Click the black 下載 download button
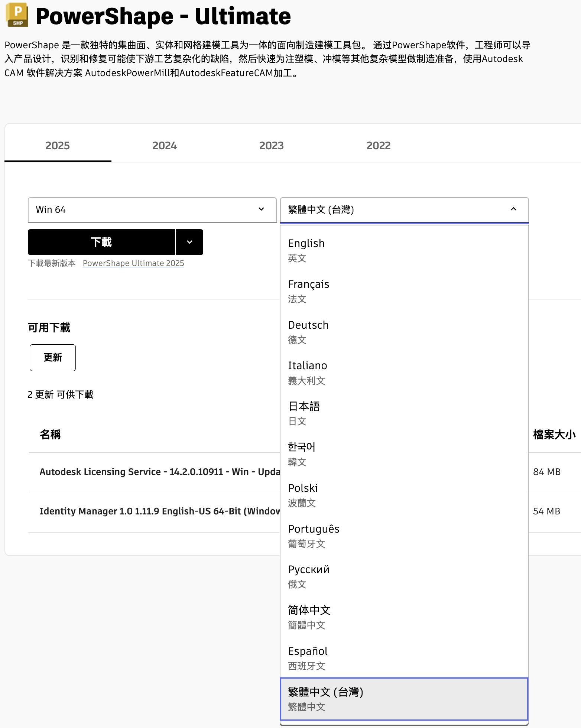Viewport: 581px width, 728px height. pos(101,242)
